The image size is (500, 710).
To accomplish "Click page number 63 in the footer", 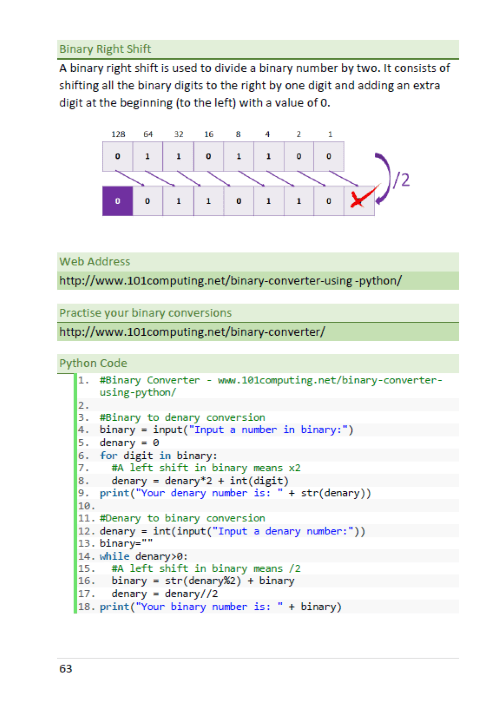I will 66,669.
